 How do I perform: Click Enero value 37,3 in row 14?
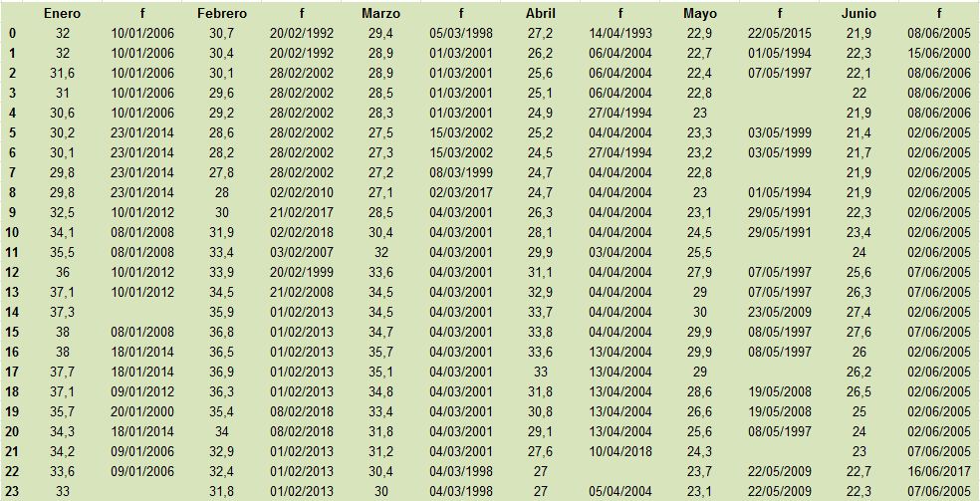click(63, 313)
